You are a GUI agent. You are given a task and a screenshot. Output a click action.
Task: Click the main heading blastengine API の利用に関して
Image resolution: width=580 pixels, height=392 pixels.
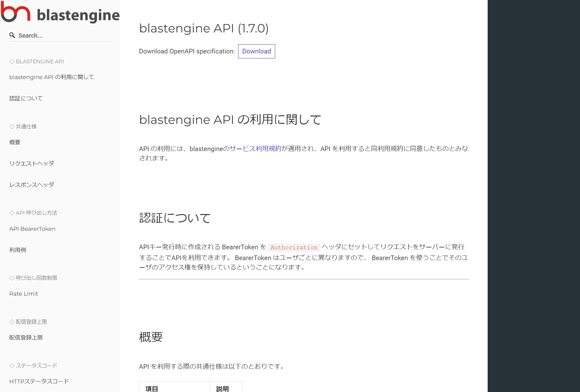tap(230, 120)
